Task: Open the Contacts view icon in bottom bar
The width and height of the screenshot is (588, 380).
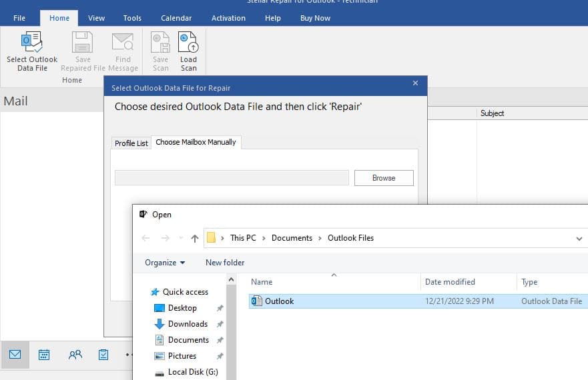Action: pyautogui.click(x=75, y=355)
